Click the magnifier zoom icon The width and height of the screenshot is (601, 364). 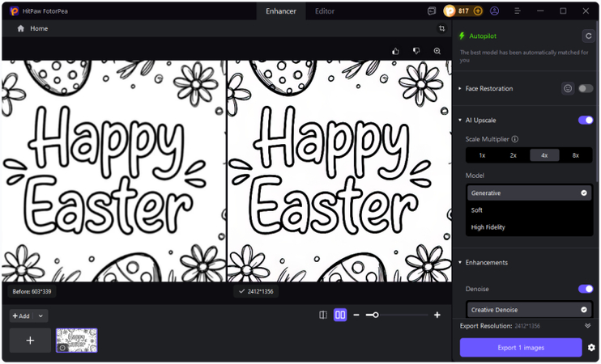[x=437, y=51]
